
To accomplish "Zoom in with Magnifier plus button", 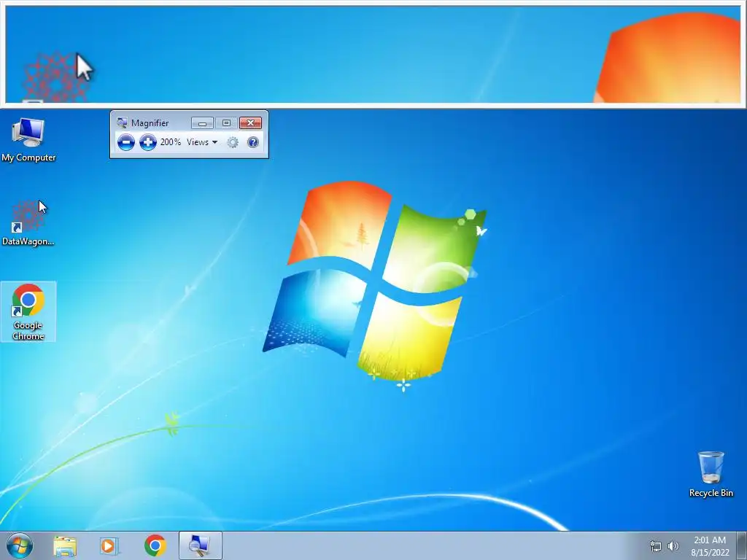I will click(x=147, y=142).
